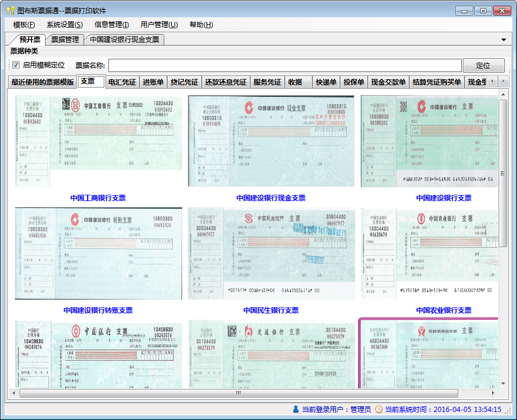Screen dimensions: 517x420
Task: Open the 用户管理(U) menu
Action: tap(159, 25)
